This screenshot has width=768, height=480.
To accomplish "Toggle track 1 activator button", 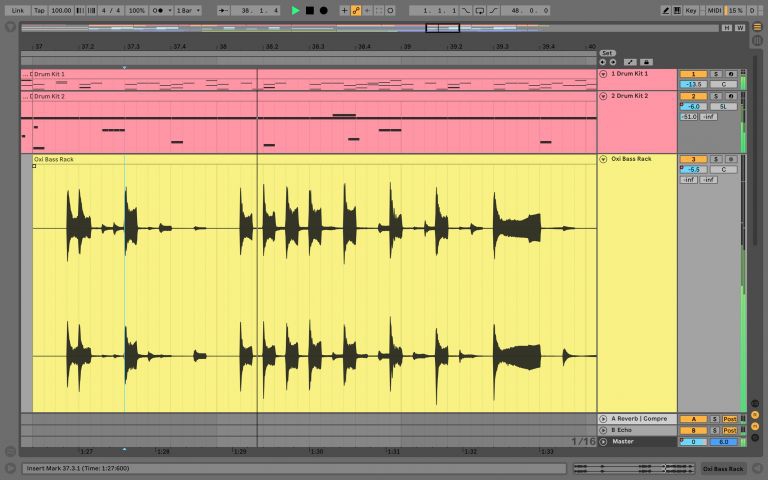I will (x=693, y=74).
